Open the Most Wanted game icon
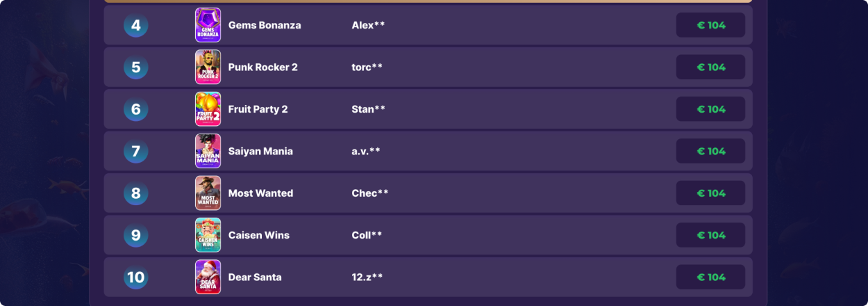868x306 pixels. pyautogui.click(x=208, y=193)
